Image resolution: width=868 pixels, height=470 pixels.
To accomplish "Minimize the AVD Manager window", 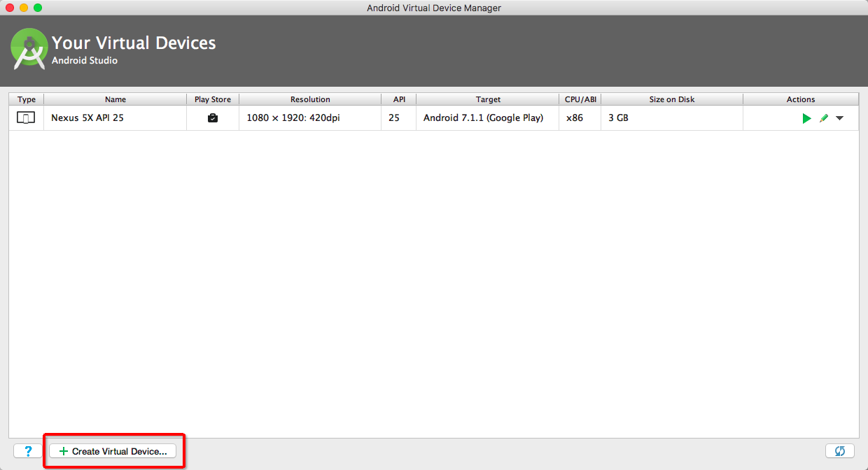I will 24,8.
